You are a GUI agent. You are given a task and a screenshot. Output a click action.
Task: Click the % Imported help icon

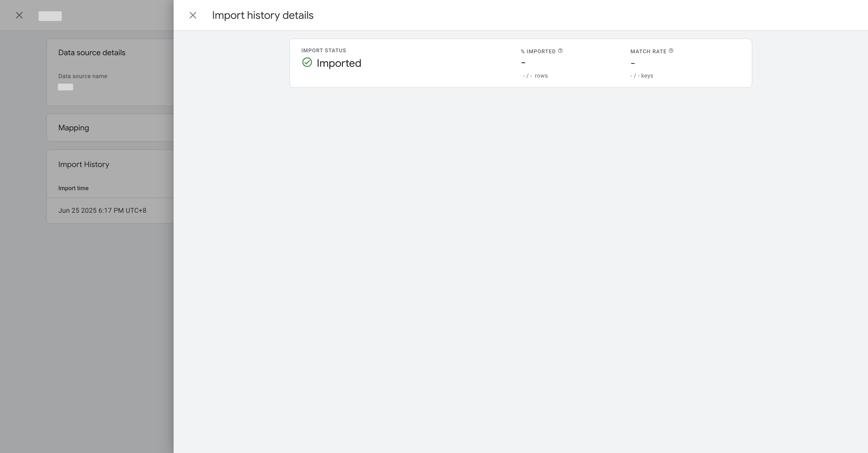[x=560, y=51]
